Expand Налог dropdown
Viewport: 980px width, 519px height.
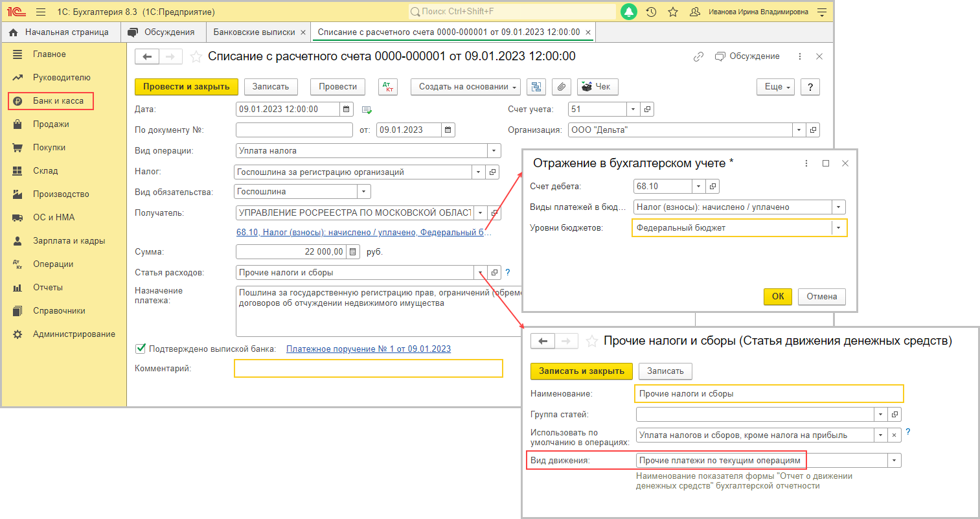click(x=479, y=172)
